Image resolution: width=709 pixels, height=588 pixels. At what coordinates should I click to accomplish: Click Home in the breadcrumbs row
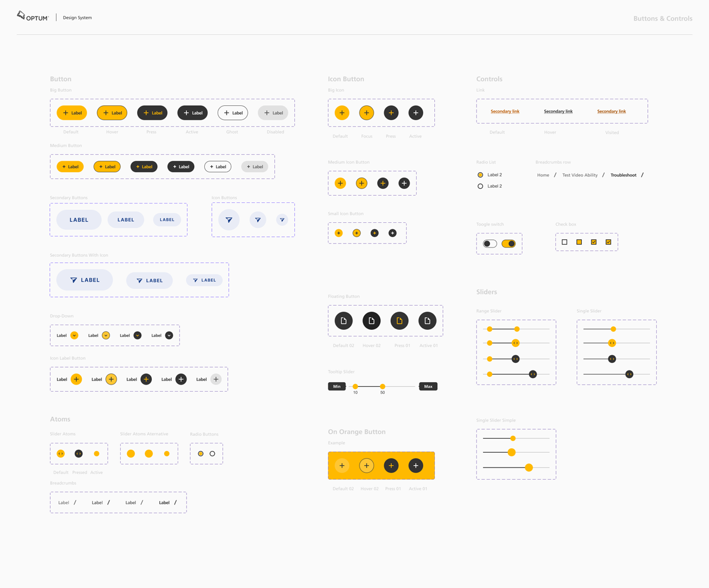[x=543, y=175]
